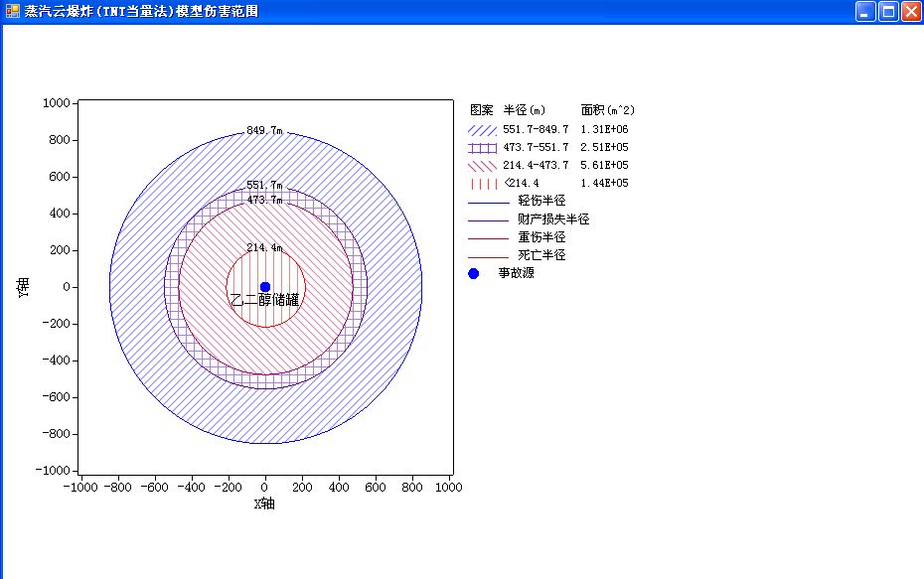This screenshot has width=924, height=579.
Task: Click the -1000 tick on the Y axis
Action: tap(53, 470)
